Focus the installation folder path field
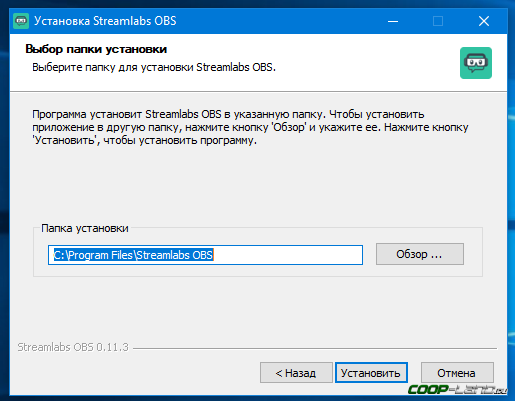Screen dimensions: 515x401 [x=205, y=255]
